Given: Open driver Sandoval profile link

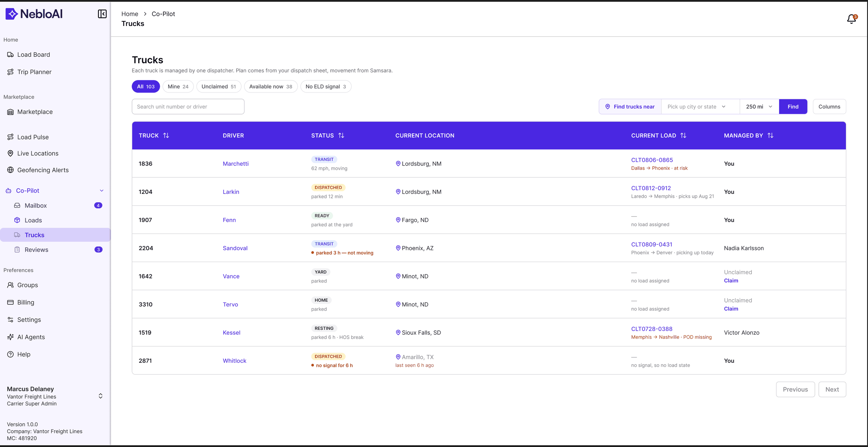Looking at the screenshot, I should [235, 248].
